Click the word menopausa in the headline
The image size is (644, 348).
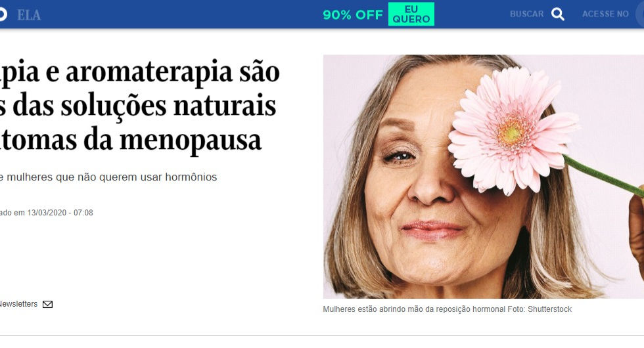[x=190, y=140]
